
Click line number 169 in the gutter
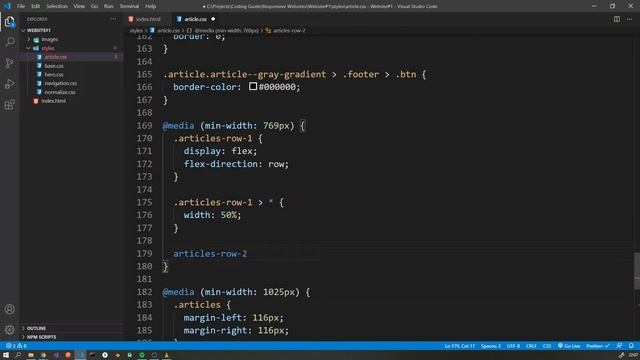(144, 126)
